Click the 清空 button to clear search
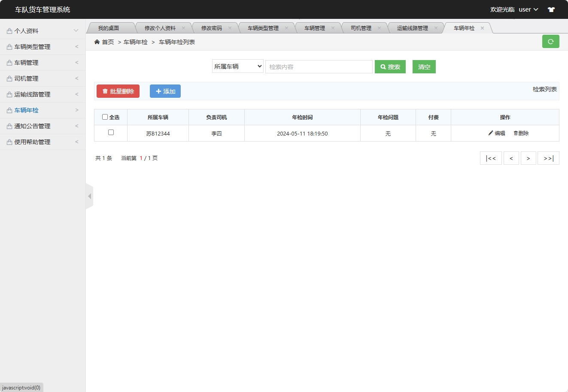 (424, 66)
